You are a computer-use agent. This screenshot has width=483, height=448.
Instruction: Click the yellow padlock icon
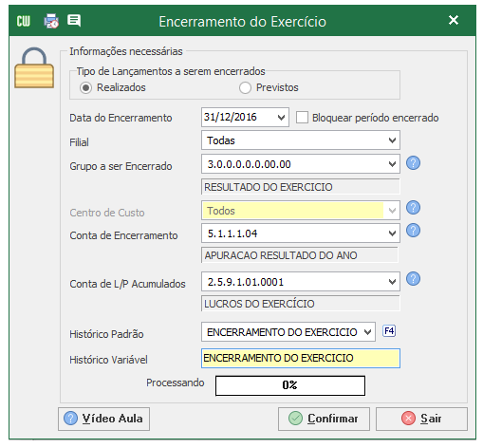tap(34, 68)
